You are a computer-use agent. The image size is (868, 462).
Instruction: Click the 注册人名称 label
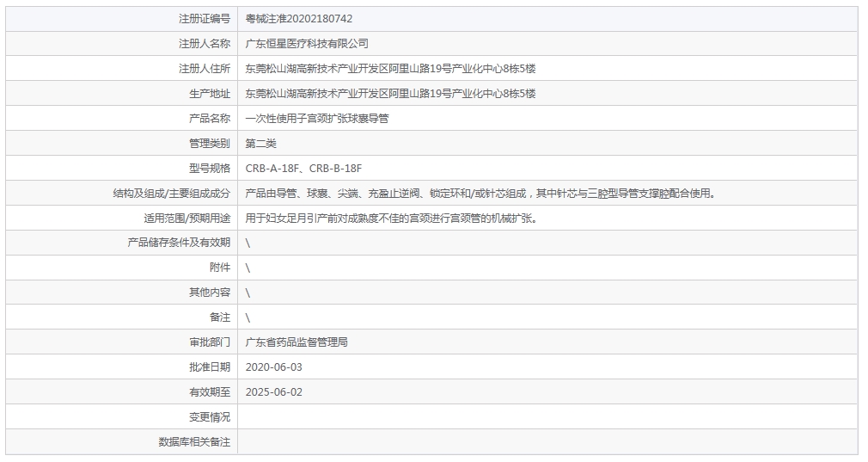pyautogui.click(x=205, y=44)
